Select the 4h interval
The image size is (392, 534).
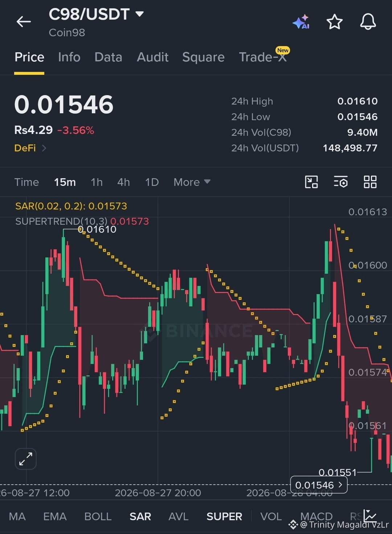pyautogui.click(x=123, y=182)
